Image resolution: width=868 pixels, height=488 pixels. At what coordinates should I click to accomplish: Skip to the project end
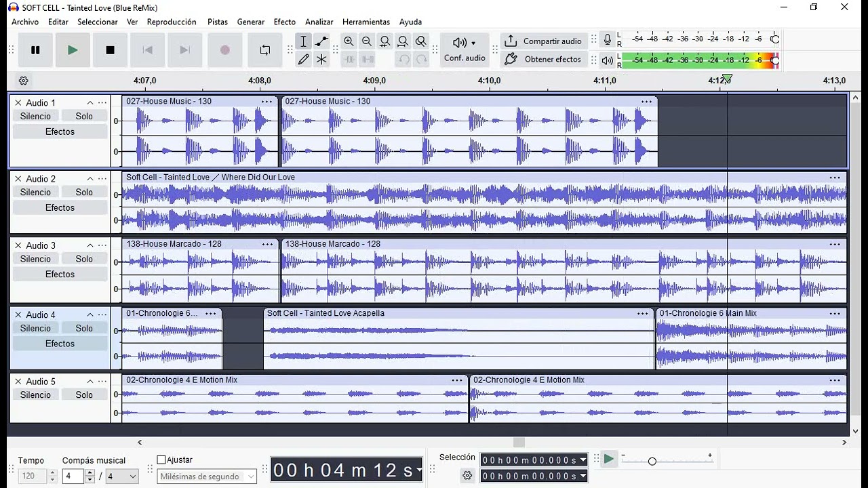pyautogui.click(x=184, y=50)
